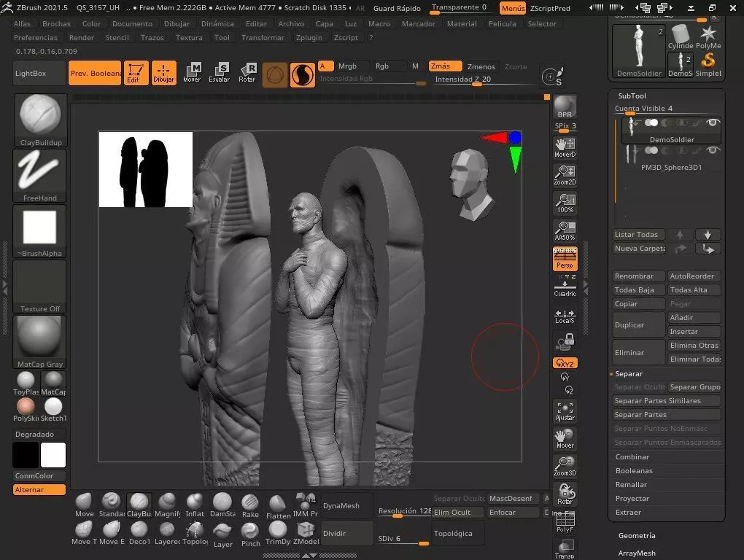Toggle Persp perspective view

coord(565,259)
